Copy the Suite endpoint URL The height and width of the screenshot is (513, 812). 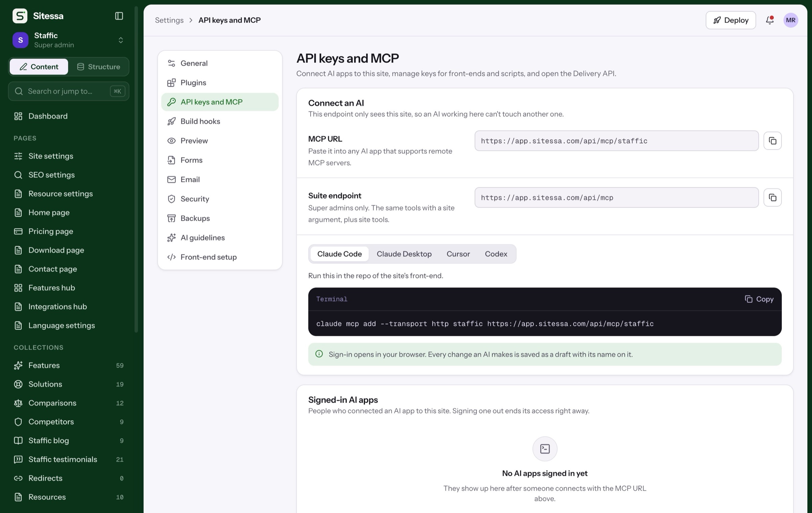[x=772, y=197]
